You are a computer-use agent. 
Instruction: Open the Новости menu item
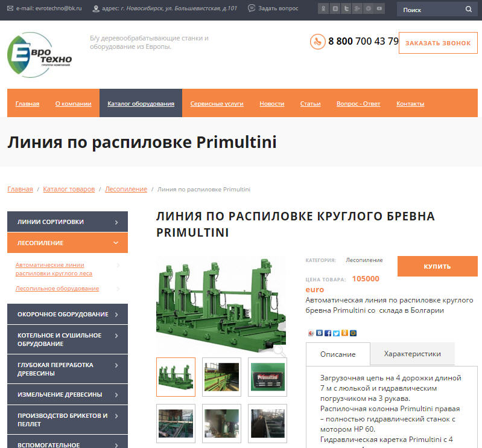271,104
